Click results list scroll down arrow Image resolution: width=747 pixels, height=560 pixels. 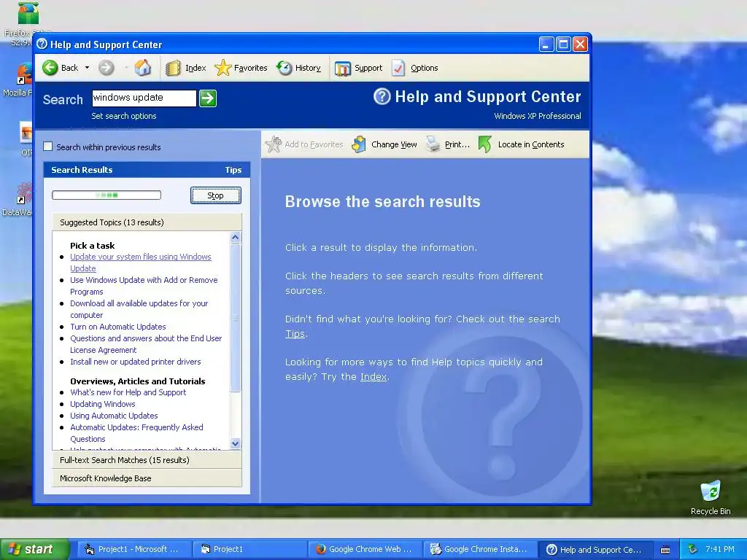click(236, 444)
